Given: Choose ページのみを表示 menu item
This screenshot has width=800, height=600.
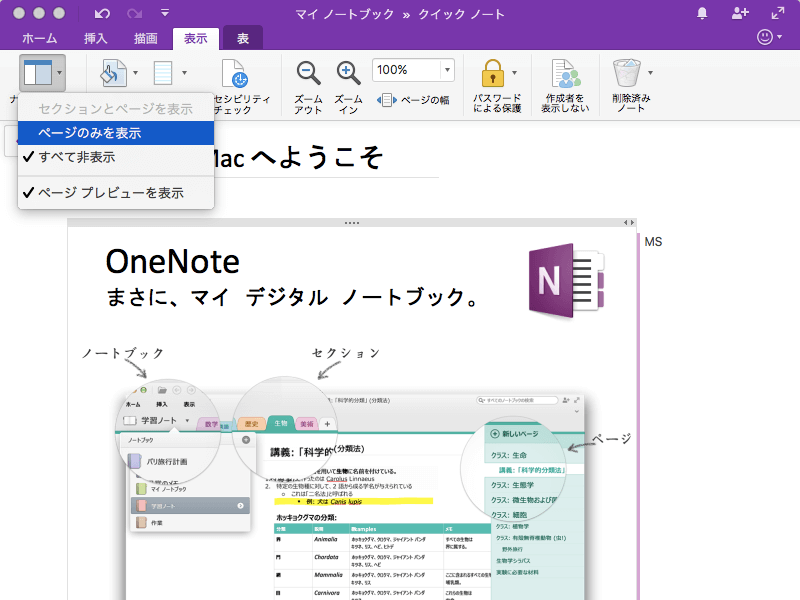Looking at the screenshot, I should coord(116,133).
